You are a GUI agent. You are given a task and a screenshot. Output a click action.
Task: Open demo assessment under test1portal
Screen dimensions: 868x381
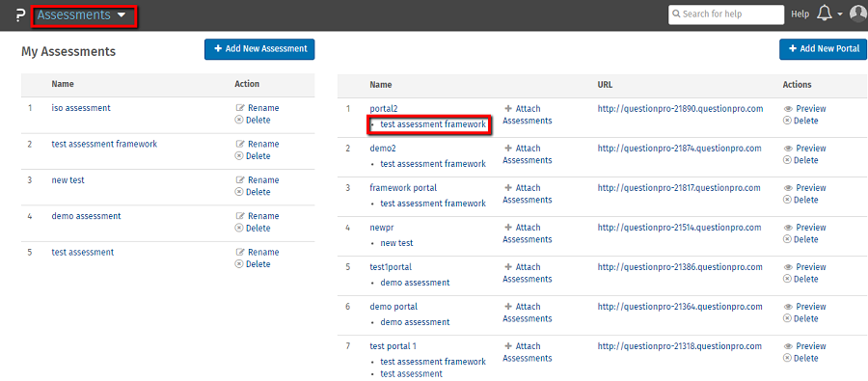415,283
